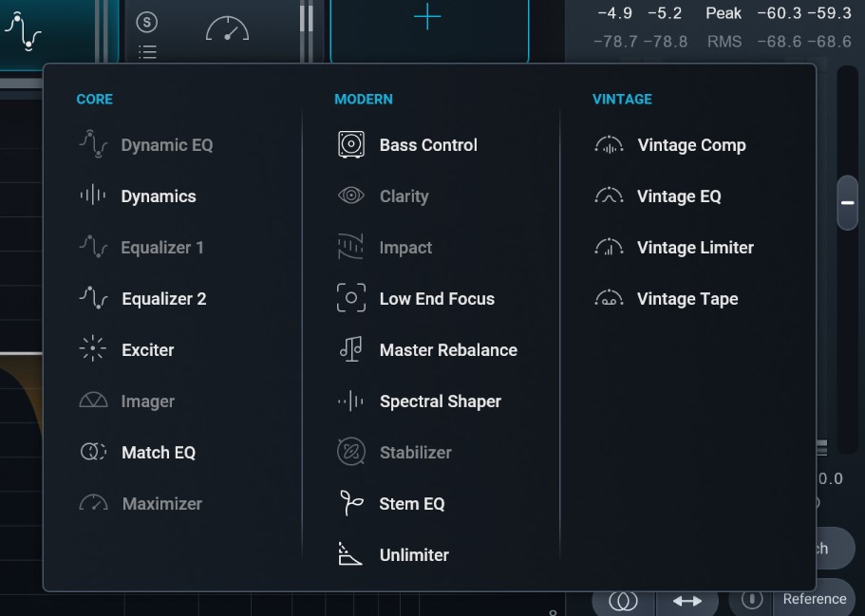
Task: Add the Vintage Comp module
Action: pos(691,145)
